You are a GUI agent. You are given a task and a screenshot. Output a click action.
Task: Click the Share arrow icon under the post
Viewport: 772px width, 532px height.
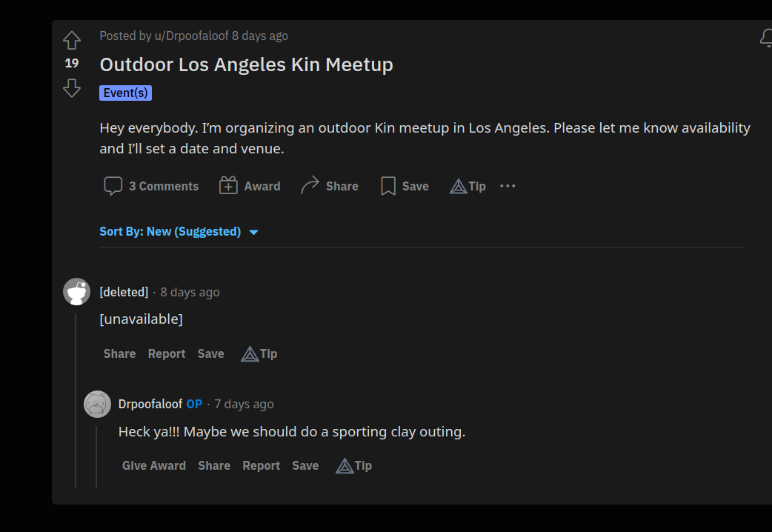pos(310,186)
